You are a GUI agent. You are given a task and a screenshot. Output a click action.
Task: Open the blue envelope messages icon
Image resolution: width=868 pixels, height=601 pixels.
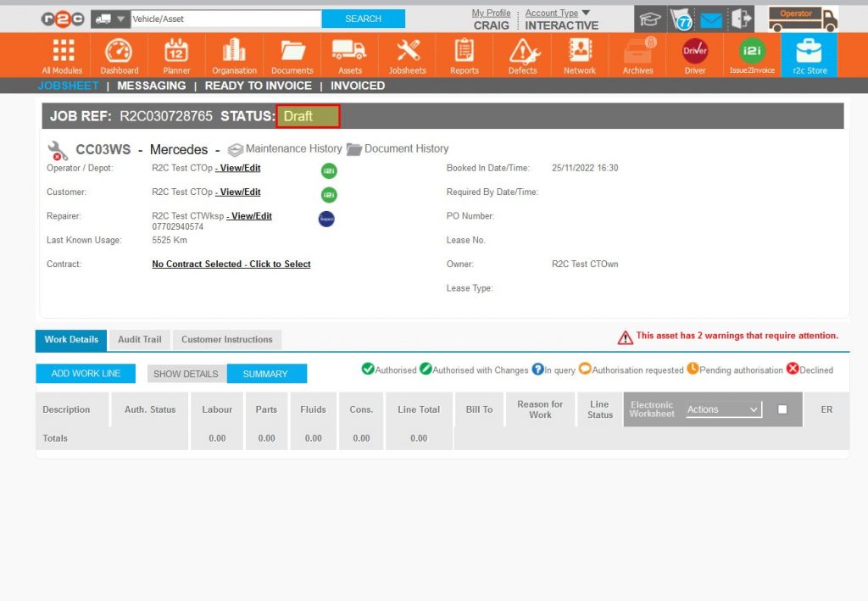click(711, 18)
